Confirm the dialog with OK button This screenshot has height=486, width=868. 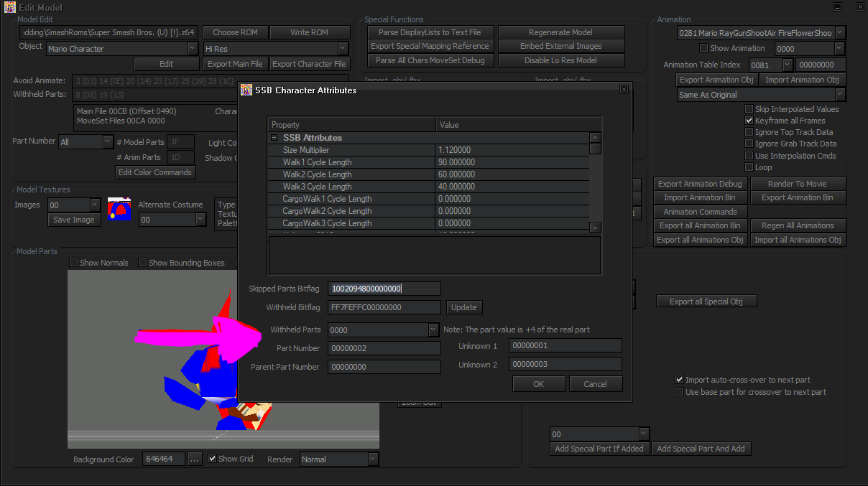pyautogui.click(x=539, y=384)
